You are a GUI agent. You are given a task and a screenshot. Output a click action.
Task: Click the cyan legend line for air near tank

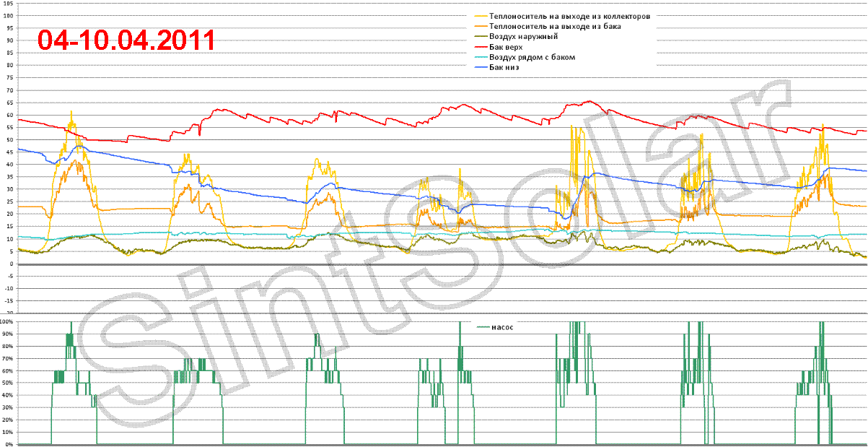coord(480,58)
